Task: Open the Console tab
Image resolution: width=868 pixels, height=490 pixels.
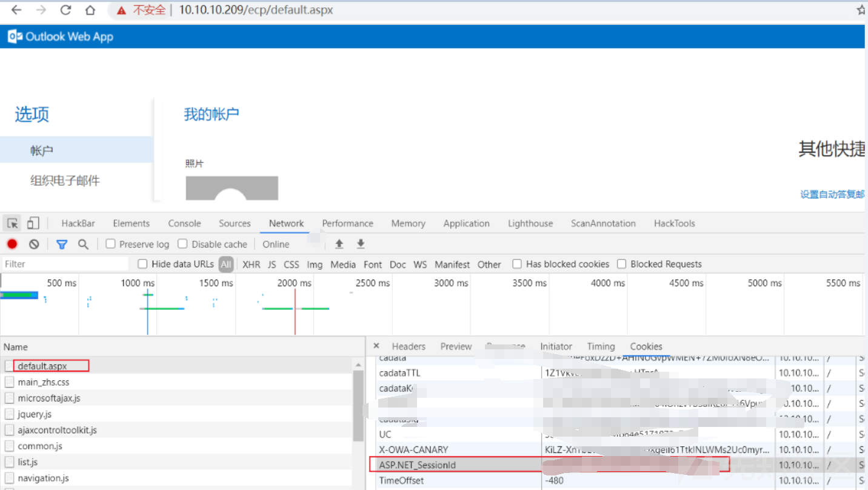Action: 184,223
